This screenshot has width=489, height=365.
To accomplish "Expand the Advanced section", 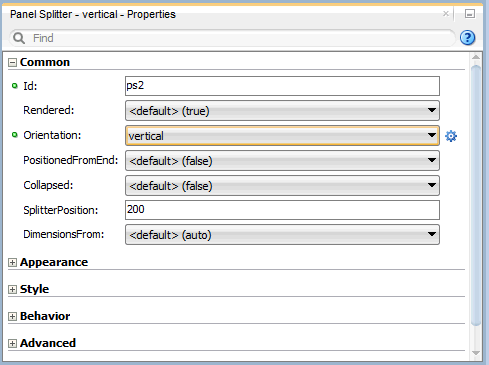I will click(x=12, y=343).
